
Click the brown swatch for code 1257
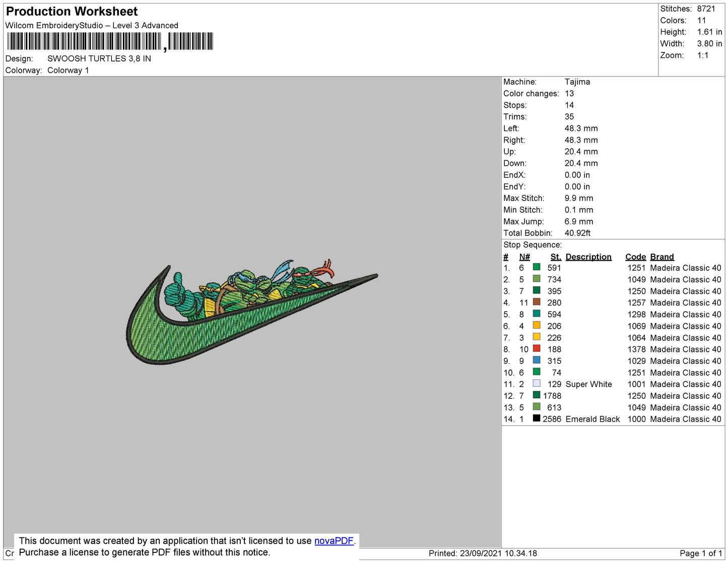537,302
